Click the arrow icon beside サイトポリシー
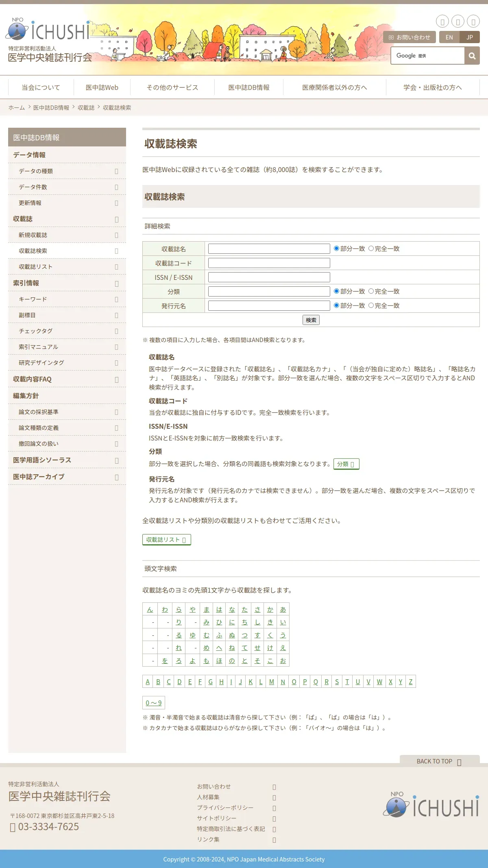Image resolution: width=488 pixels, height=868 pixels. (274, 819)
